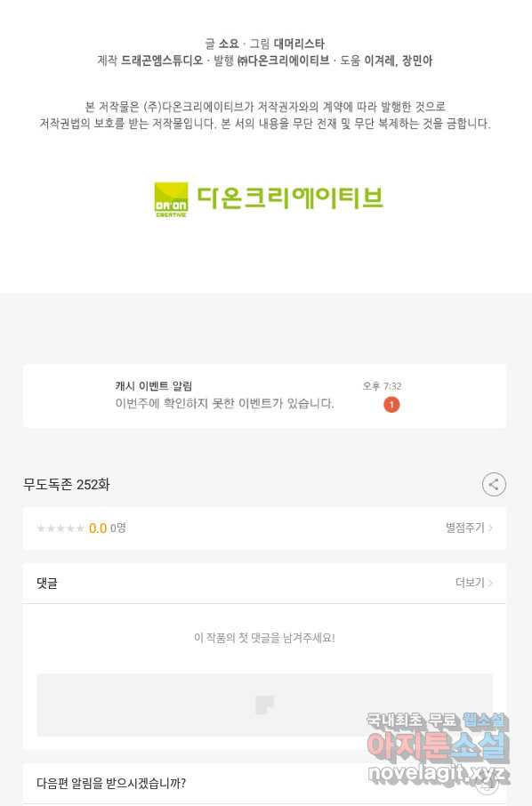Select the 무도독존 252화 episode title
Screen dimensions: 532x806
(x=67, y=484)
